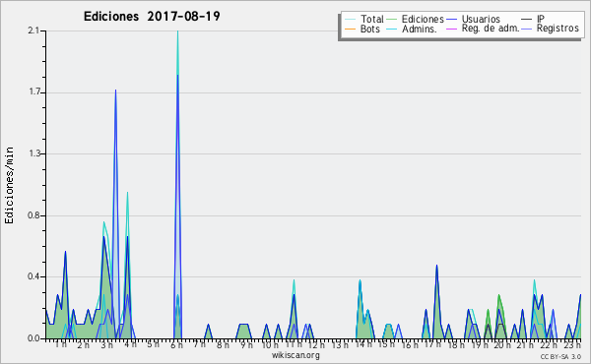Click the 1.3 value on the y-axis

[33, 153]
